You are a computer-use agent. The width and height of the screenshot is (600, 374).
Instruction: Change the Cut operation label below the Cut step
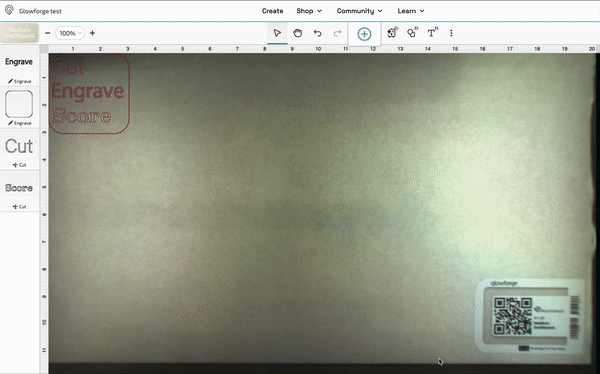point(20,165)
